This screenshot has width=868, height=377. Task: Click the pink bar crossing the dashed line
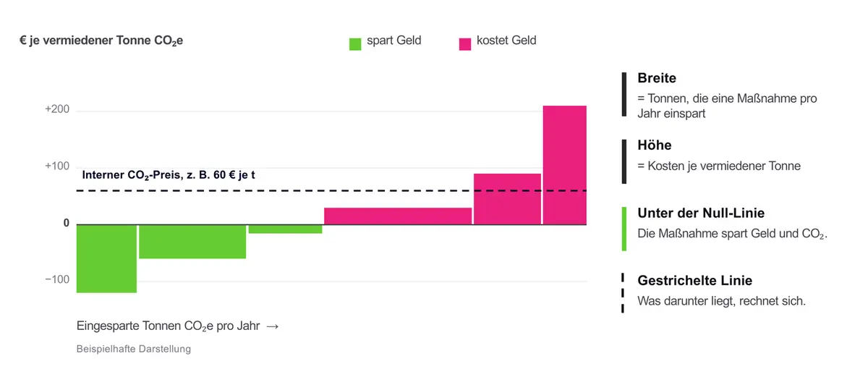[507, 199]
